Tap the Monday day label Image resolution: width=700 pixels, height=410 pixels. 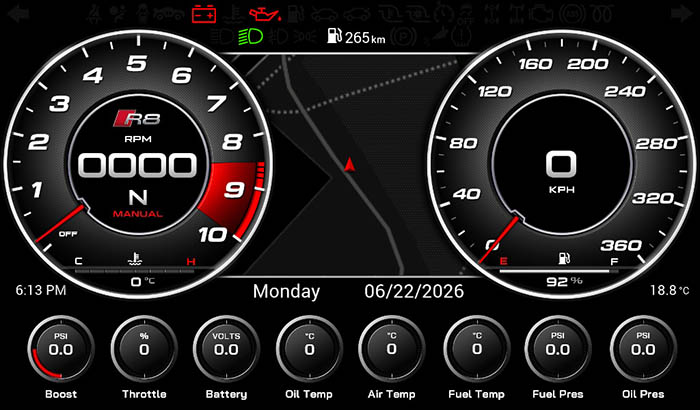pos(286,292)
